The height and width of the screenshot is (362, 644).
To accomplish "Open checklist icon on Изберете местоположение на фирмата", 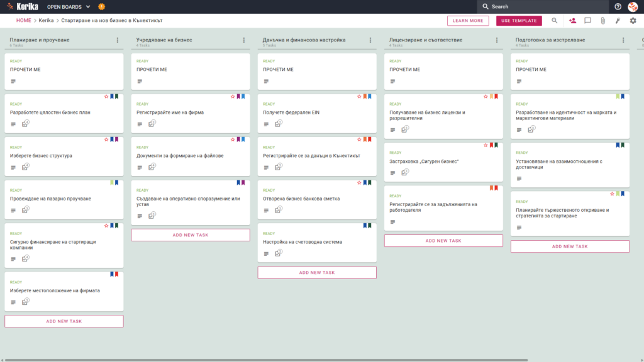I will click(x=25, y=302).
